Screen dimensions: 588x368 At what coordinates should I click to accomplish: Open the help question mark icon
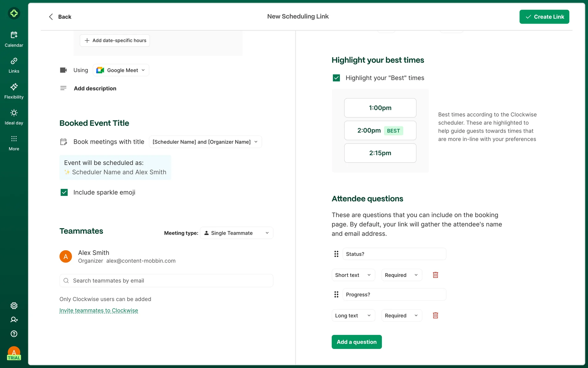(14, 334)
